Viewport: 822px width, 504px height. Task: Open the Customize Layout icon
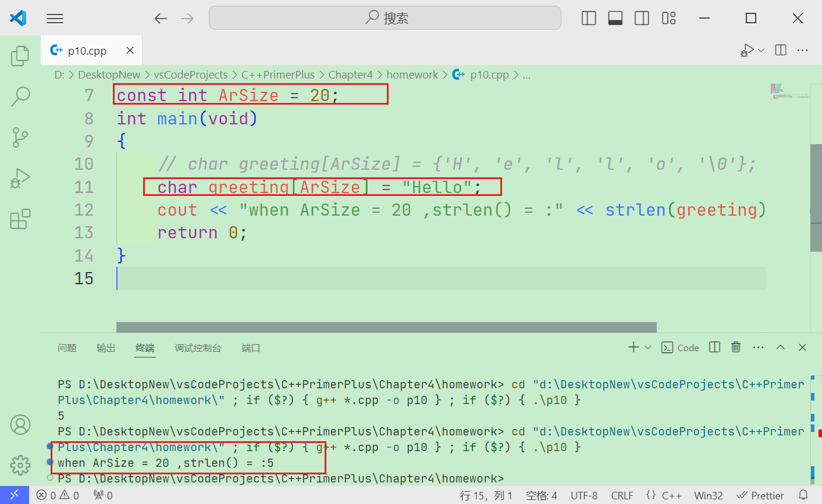[669, 19]
